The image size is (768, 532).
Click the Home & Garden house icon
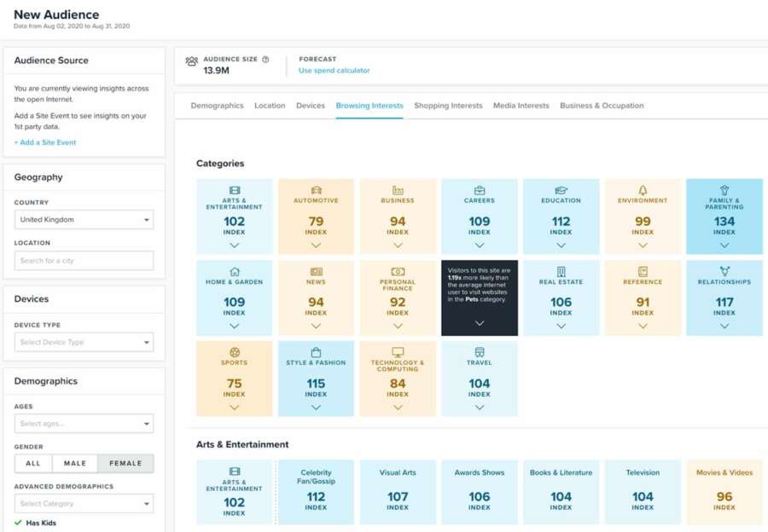[x=235, y=271]
